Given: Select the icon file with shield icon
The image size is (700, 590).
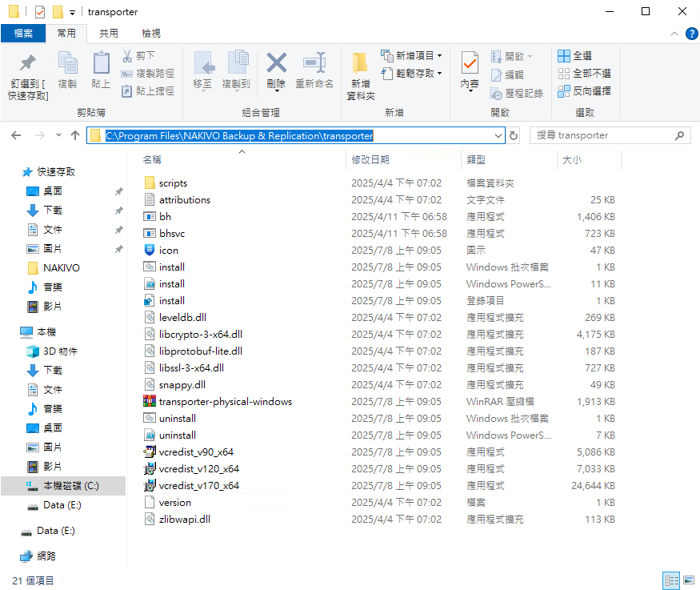Looking at the screenshot, I should [x=168, y=251].
